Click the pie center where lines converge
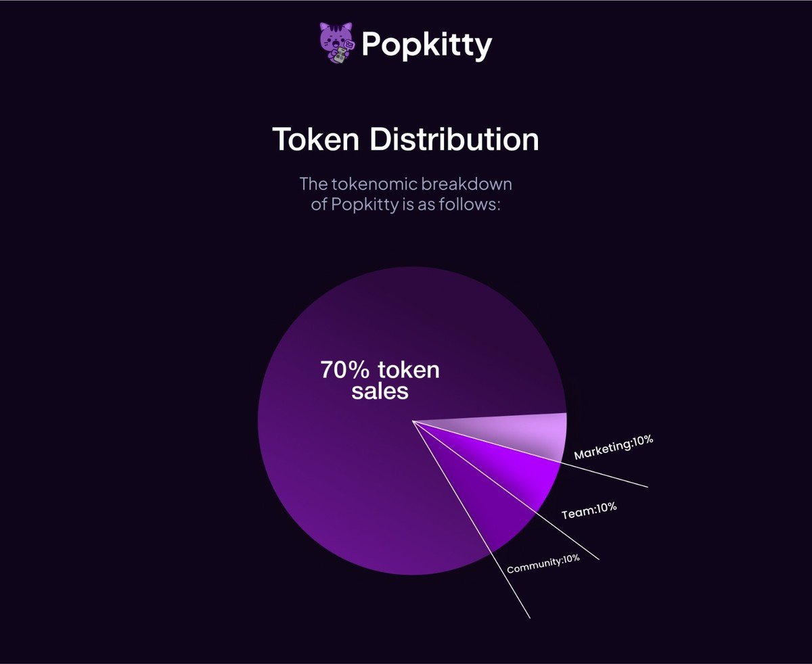 coord(413,421)
